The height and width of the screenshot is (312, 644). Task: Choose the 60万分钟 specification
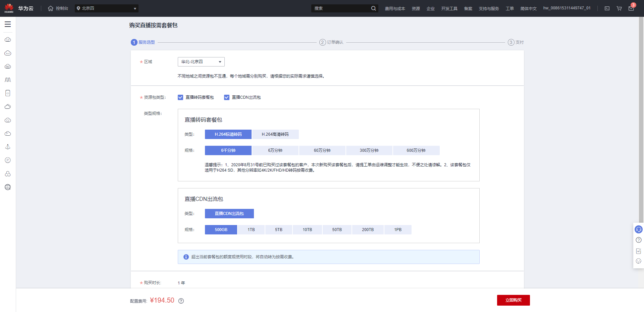(322, 150)
